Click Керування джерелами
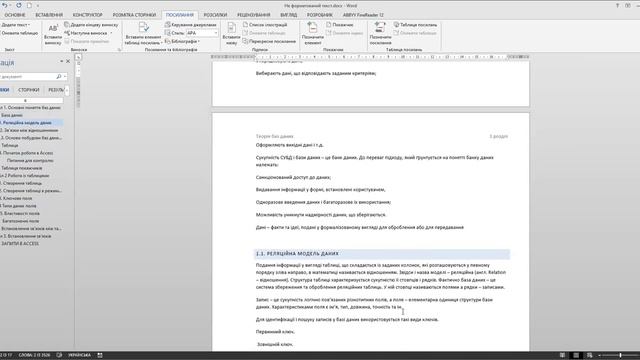This screenshot has height=360, width=640. [x=191, y=25]
